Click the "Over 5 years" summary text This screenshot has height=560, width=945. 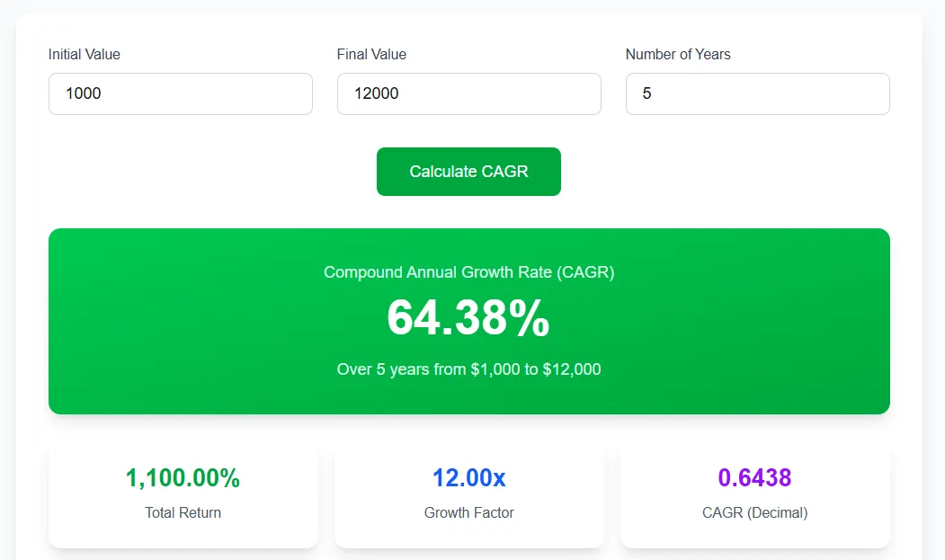(468, 369)
